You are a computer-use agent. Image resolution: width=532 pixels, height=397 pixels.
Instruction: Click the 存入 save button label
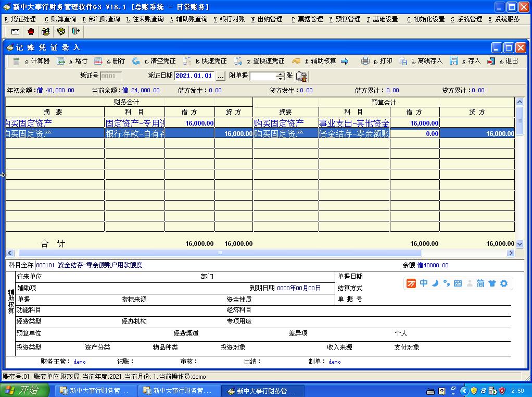point(471,61)
